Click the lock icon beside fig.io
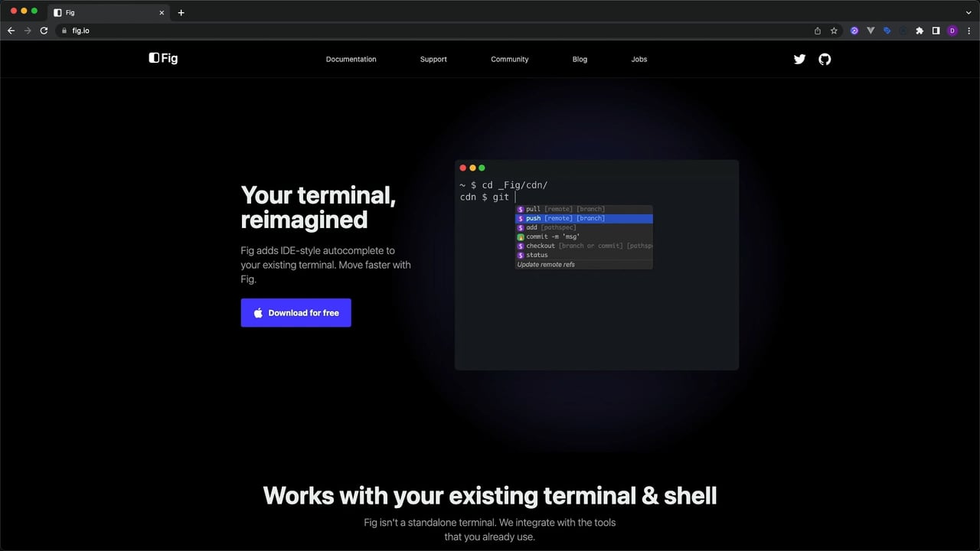 (64, 31)
